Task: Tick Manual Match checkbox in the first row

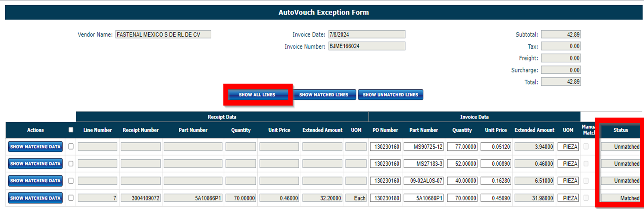Action: (586, 147)
